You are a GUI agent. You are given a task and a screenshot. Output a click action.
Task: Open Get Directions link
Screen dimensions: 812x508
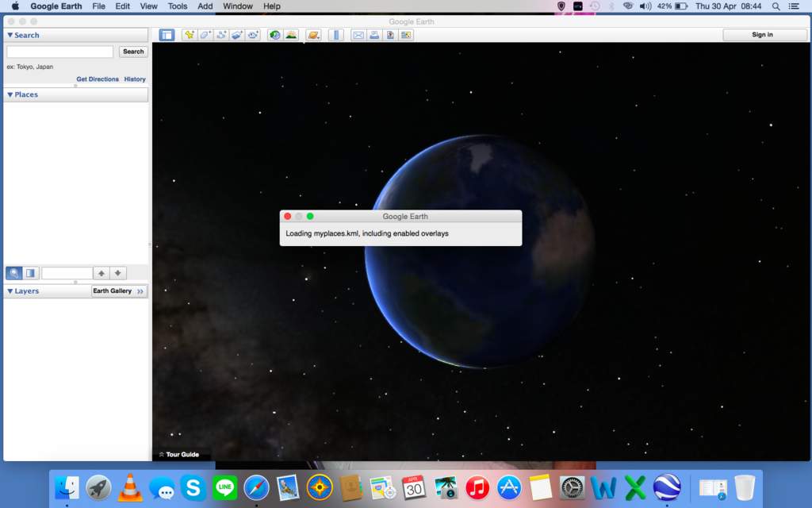tap(98, 79)
